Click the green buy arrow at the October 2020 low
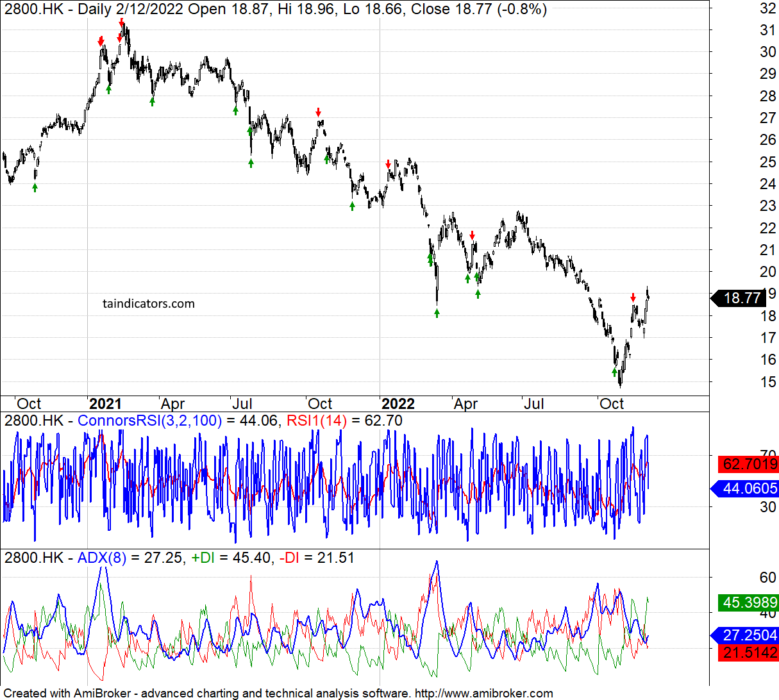779x700 pixels. [35, 187]
